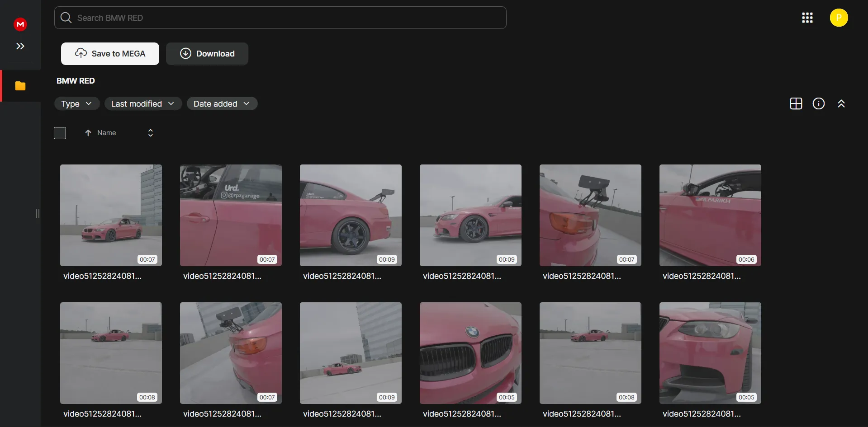Expand the sidebar using the double-arrow icon
The image size is (868, 427).
(20, 46)
